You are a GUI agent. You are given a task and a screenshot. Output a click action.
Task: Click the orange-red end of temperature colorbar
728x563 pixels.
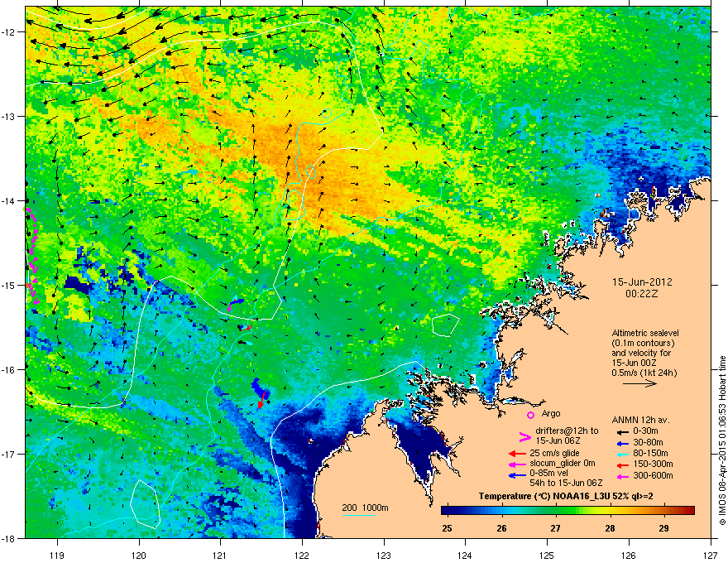tap(689, 511)
